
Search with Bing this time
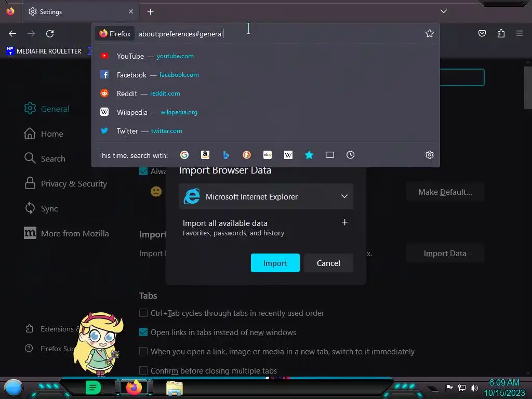pos(226,155)
